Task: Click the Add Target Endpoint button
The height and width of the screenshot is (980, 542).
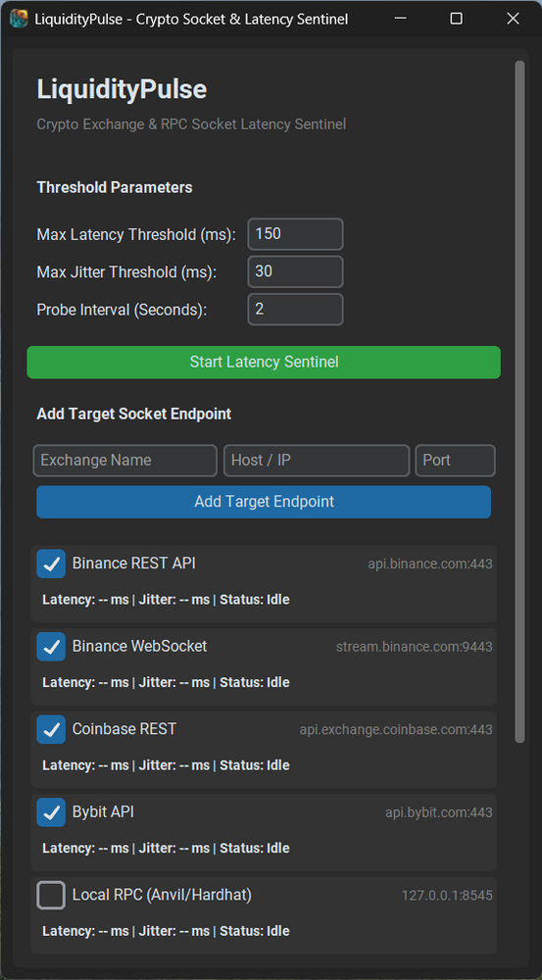Action: pos(264,502)
